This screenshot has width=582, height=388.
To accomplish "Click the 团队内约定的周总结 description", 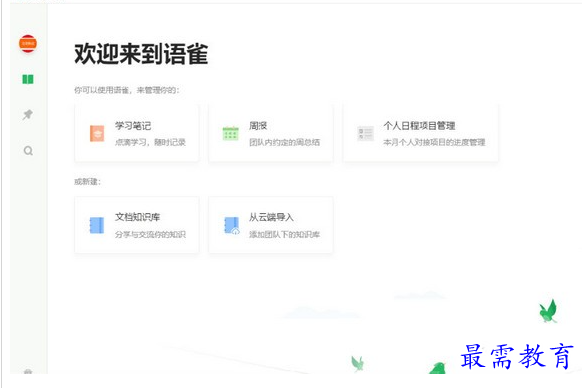I will pyautogui.click(x=284, y=142).
